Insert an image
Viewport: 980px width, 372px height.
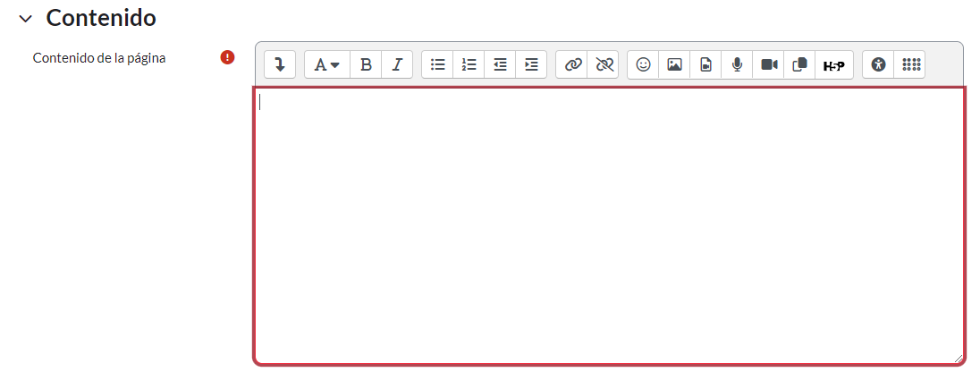[674, 64]
